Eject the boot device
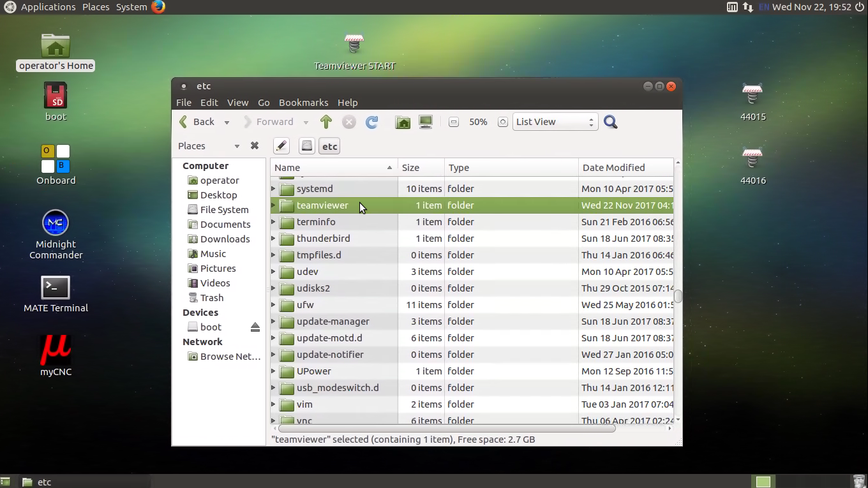Image resolution: width=868 pixels, height=488 pixels. click(255, 327)
